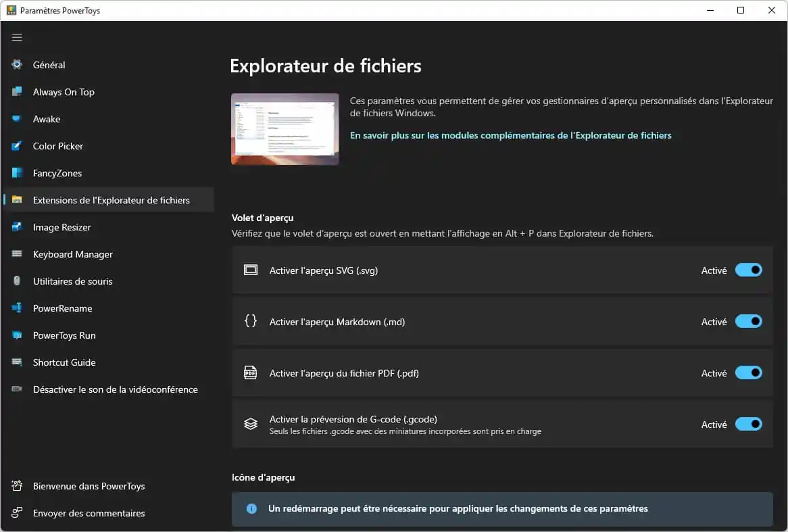Click the Awake coffee cup icon
788x532 pixels.
(17, 119)
